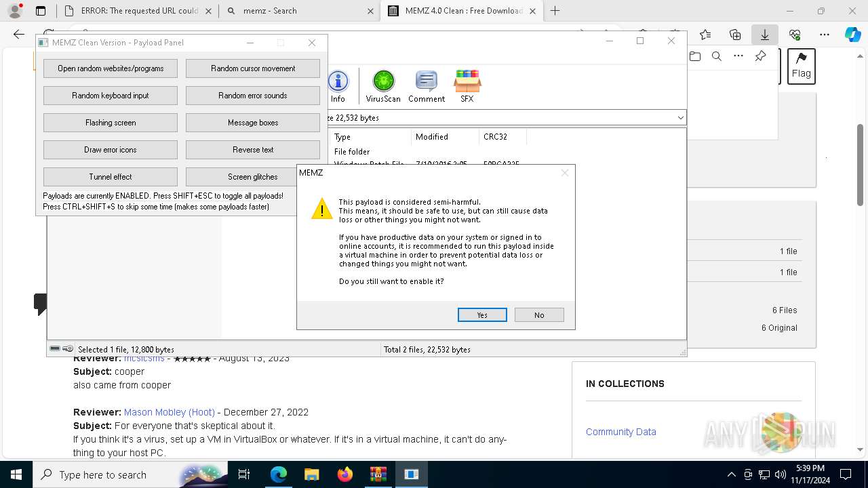Image resolution: width=868 pixels, height=488 pixels.
Task: Close the memz - Search tab
Action: pyautogui.click(x=370, y=11)
